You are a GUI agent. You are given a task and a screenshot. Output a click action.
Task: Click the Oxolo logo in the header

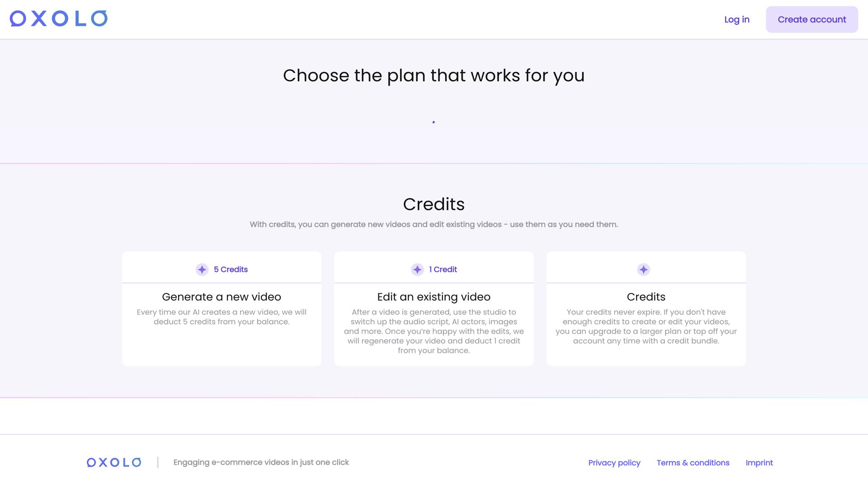coord(59,19)
